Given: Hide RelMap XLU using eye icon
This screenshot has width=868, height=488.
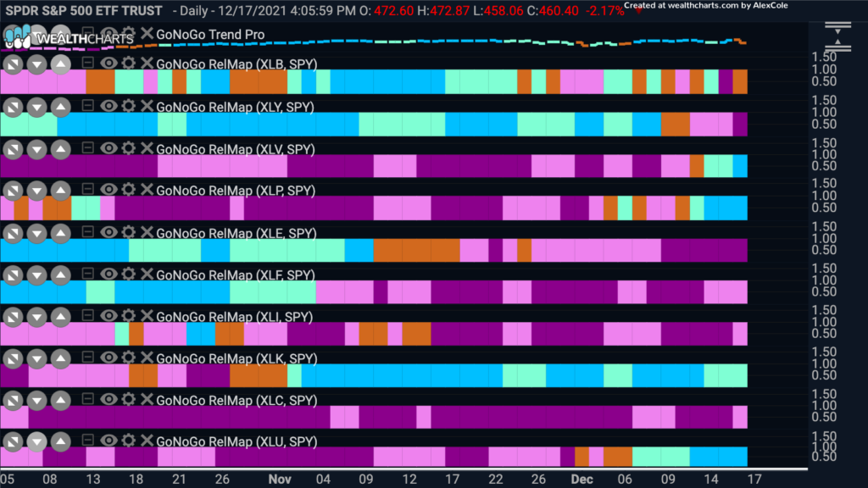Looking at the screenshot, I should (108, 441).
